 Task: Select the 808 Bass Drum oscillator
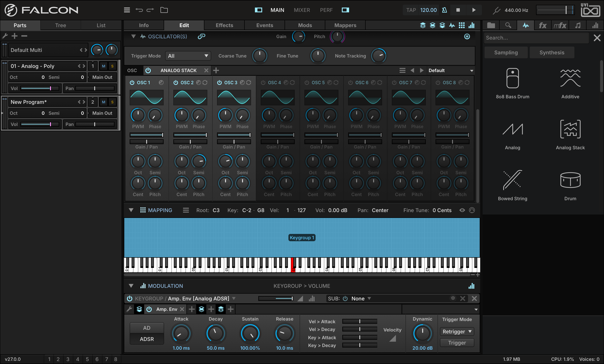point(512,83)
